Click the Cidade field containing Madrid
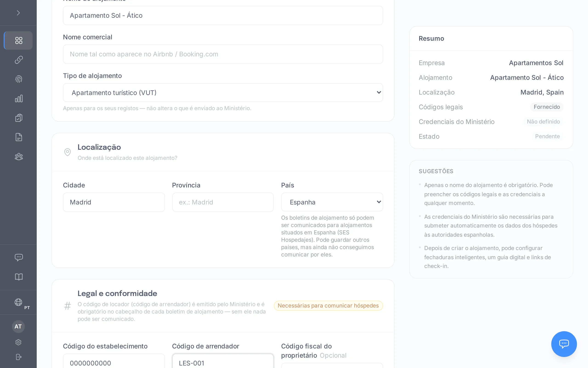Viewport: 588px width, 368px height. pos(114,202)
